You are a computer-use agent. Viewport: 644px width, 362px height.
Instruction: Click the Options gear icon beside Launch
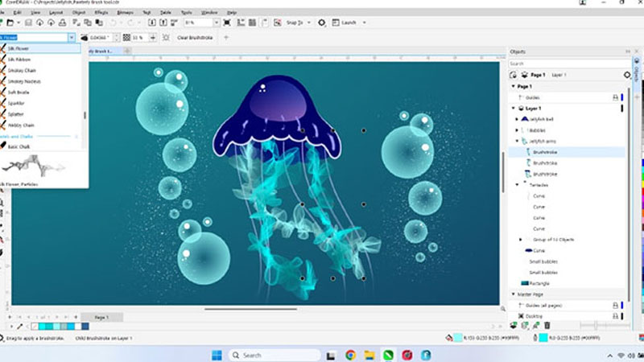click(322, 23)
